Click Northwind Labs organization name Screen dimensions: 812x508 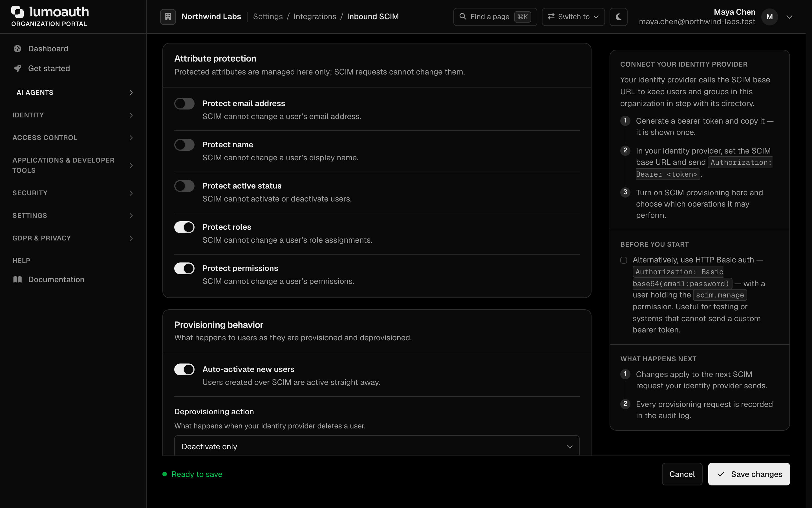[x=211, y=16]
